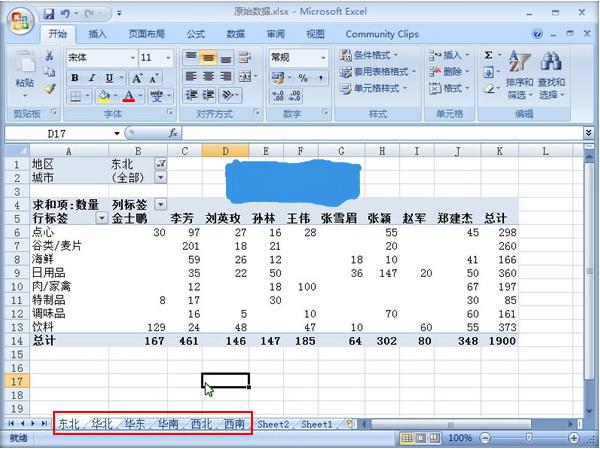Screen dimensions: 600x449
Task: Expand the formula bar
Action: pyautogui.click(x=589, y=133)
